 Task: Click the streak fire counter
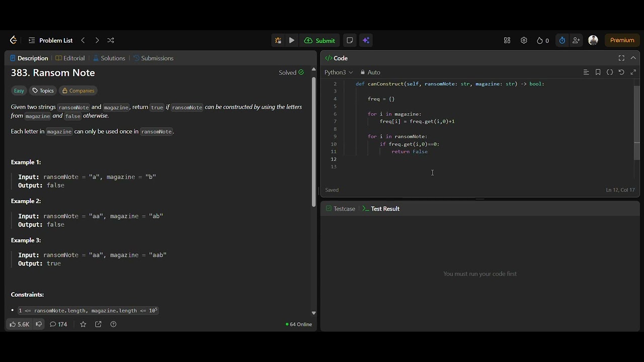(543, 40)
